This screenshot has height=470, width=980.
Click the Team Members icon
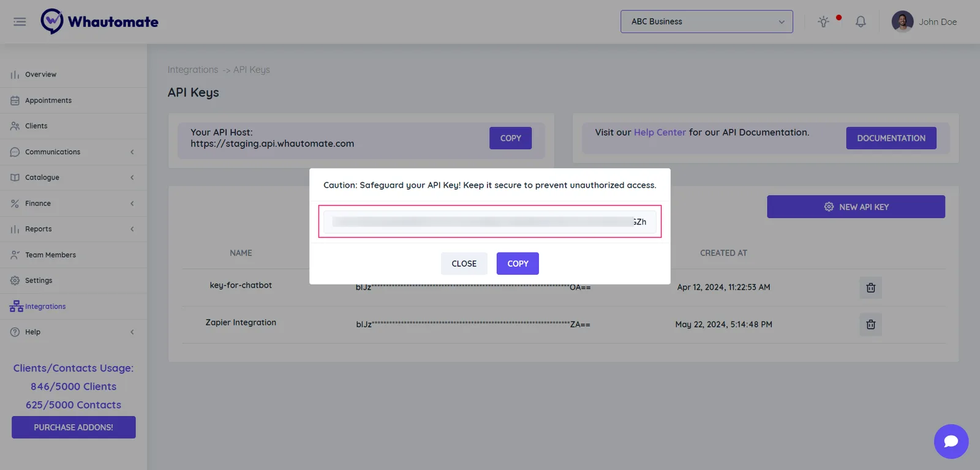coord(15,255)
